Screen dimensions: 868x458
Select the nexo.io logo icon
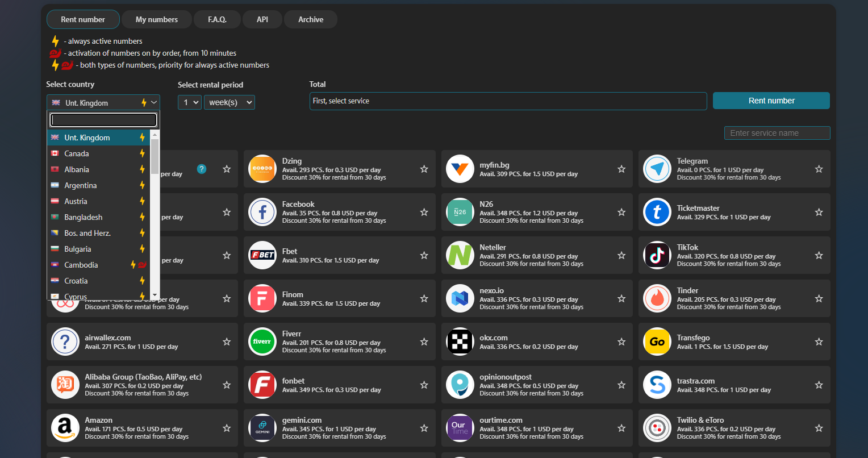[x=460, y=298]
